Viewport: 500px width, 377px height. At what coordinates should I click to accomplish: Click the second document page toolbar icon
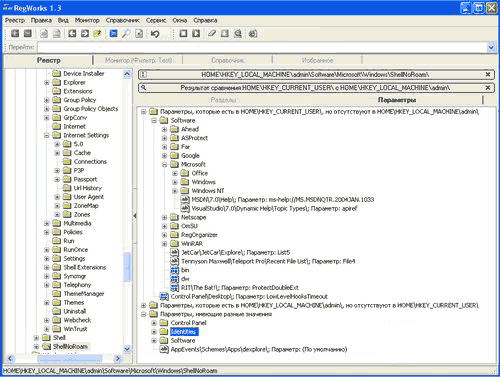[x=57, y=33]
